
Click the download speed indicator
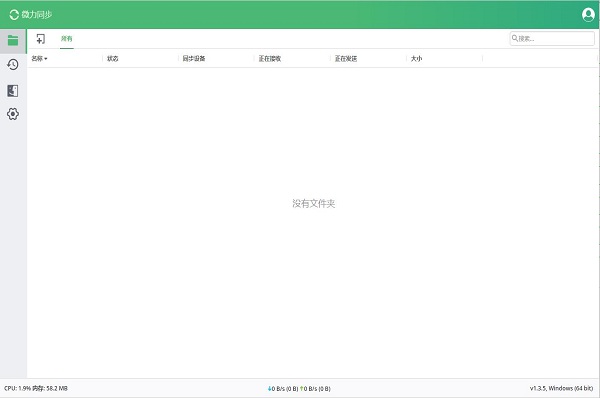283,389
